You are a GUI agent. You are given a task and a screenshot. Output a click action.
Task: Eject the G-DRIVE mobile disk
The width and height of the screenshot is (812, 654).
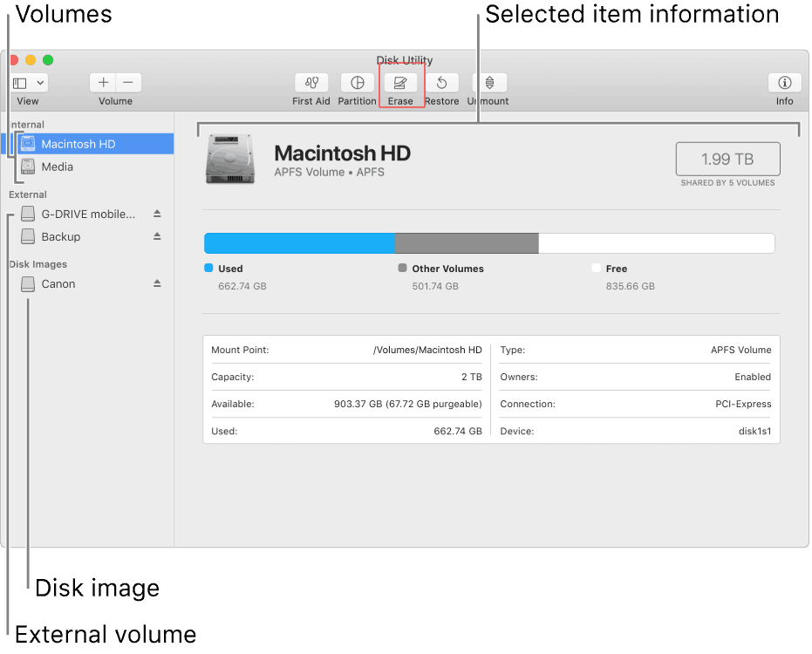[157, 214]
